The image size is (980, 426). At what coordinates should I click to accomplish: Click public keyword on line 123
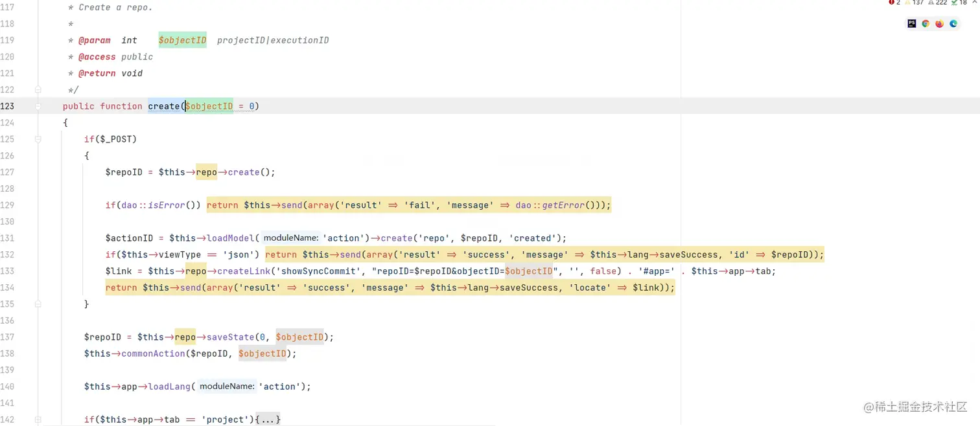[x=78, y=106]
